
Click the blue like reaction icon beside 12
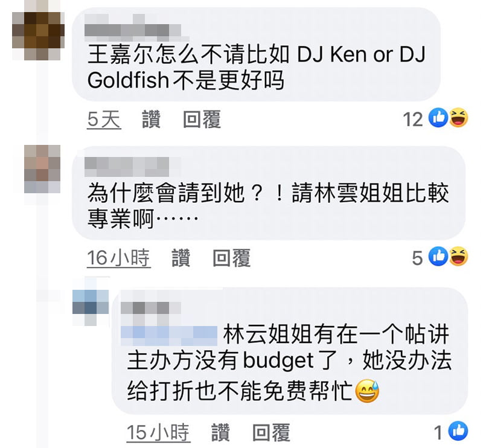tap(438, 117)
